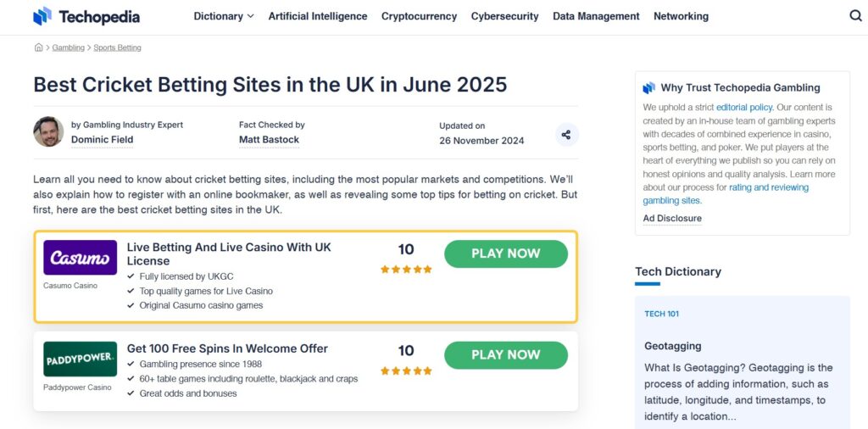This screenshot has width=868, height=429.
Task: Open the editorial policy link
Action: (744, 108)
